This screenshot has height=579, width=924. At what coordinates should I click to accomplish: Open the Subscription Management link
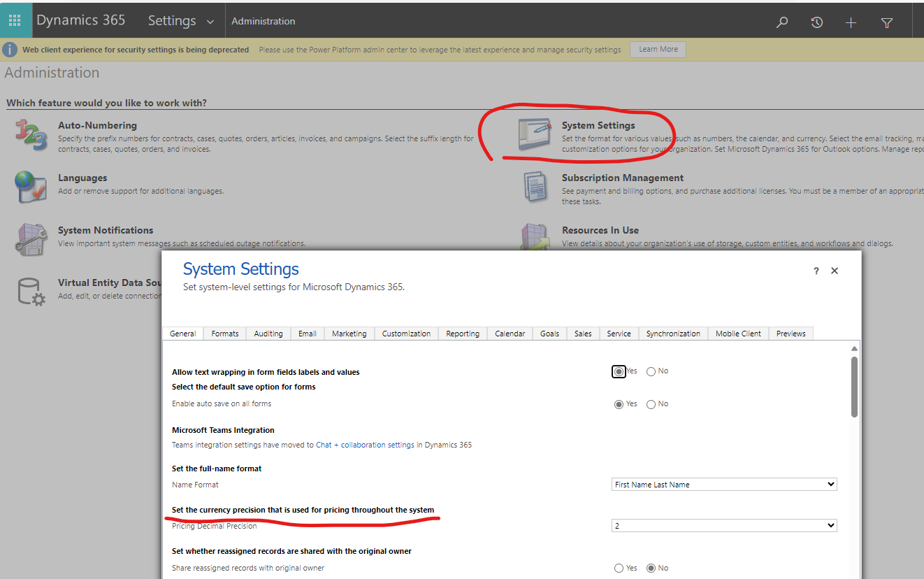click(x=623, y=178)
